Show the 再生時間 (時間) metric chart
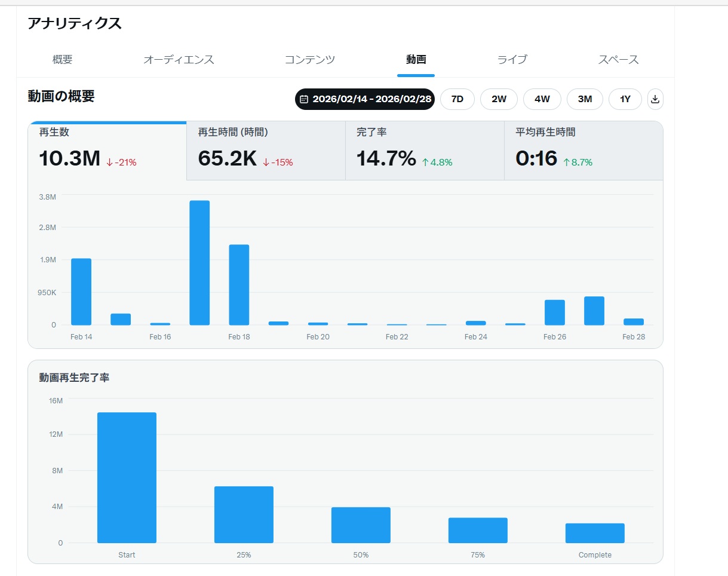Image resolution: width=728 pixels, height=576 pixels. pyautogui.click(x=266, y=151)
